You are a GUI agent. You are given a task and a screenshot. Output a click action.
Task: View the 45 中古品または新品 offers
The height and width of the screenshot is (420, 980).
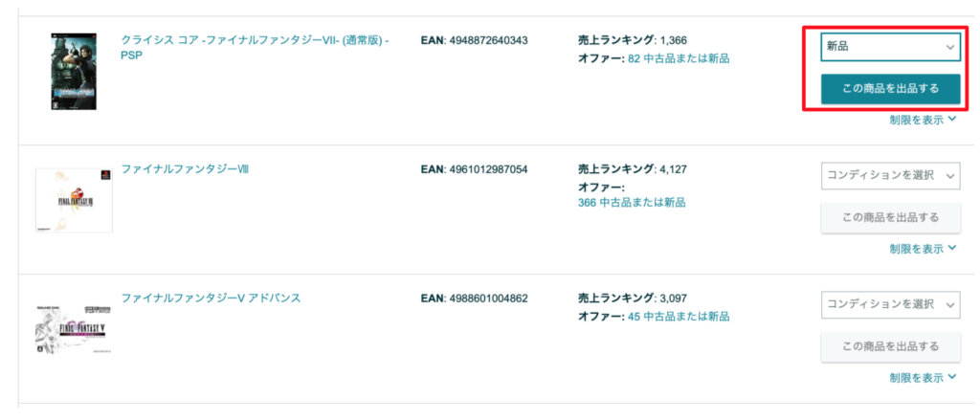(x=679, y=317)
